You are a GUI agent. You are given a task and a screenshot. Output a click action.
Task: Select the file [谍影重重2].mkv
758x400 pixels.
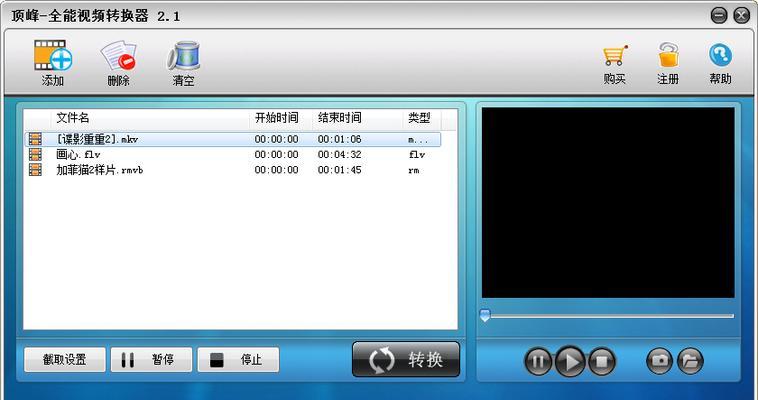[97, 139]
